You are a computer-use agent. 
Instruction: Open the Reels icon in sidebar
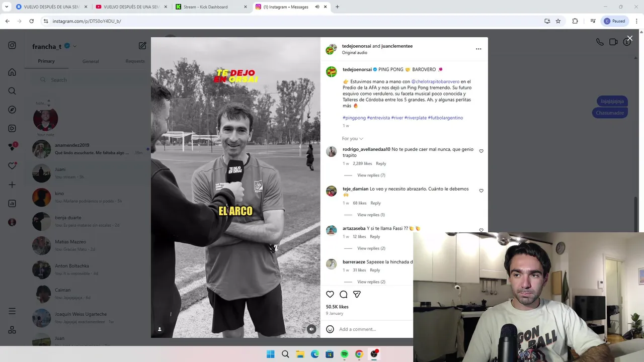click(x=12, y=128)
